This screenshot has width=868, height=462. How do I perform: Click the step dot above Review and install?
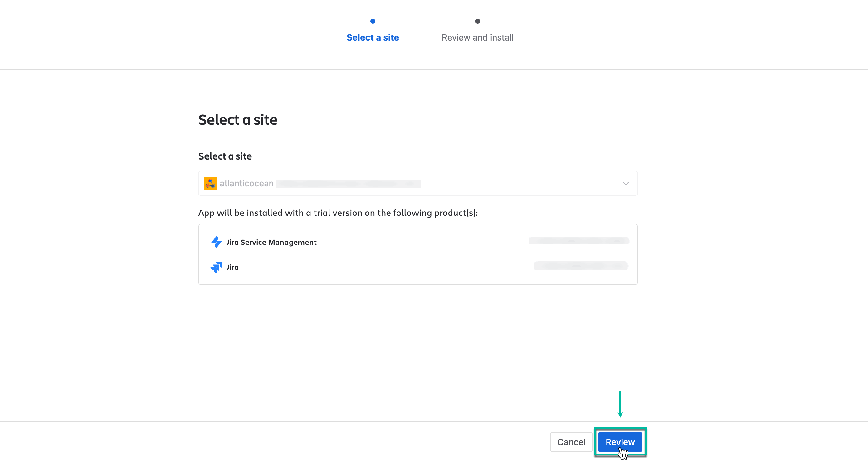[477, 21]
